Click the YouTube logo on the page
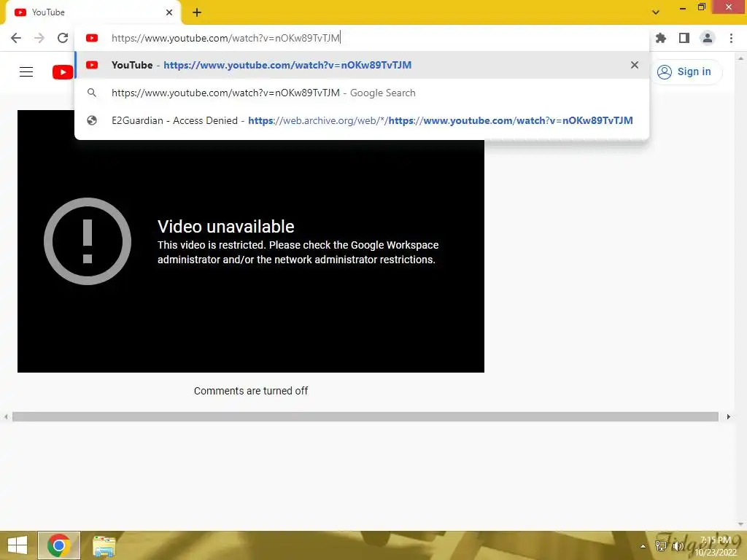 pyautogui.click(x=63, y=72)
